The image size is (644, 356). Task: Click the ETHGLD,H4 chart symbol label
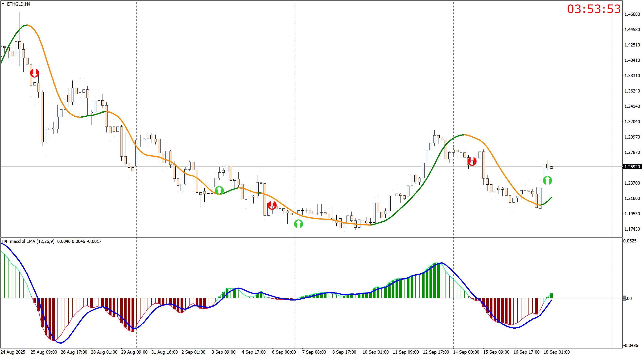pos(19,4)
